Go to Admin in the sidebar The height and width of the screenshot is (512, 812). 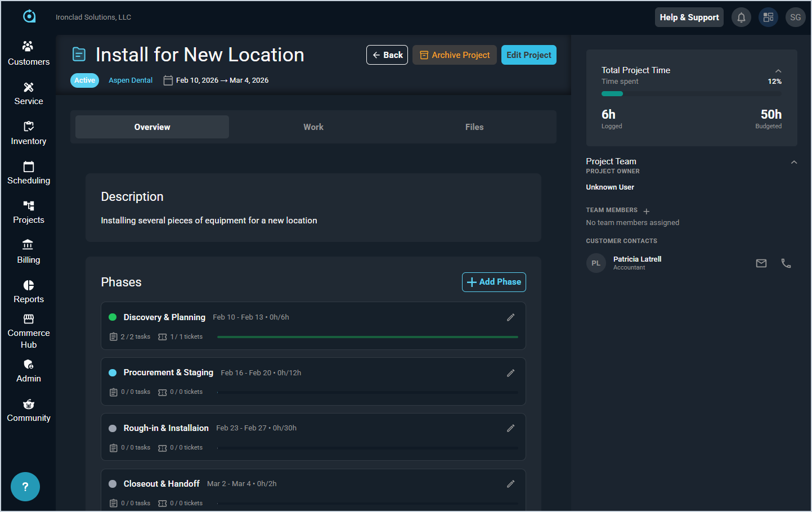28,371
